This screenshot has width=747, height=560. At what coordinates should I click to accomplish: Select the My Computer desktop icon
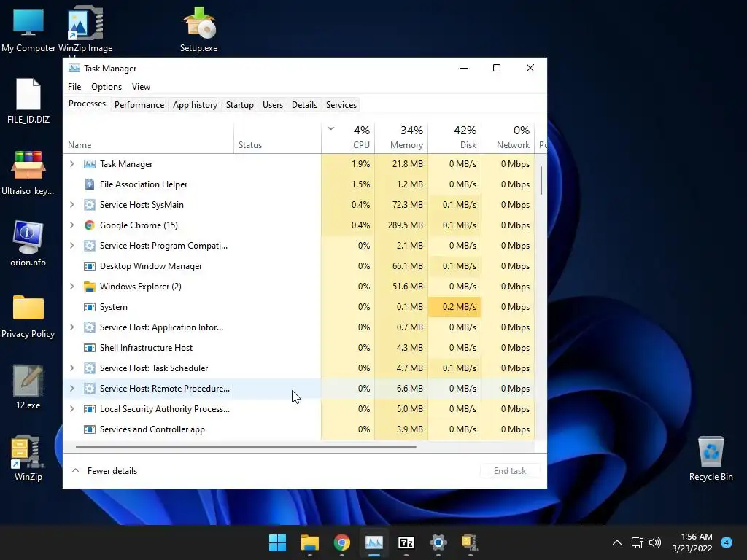28,30
